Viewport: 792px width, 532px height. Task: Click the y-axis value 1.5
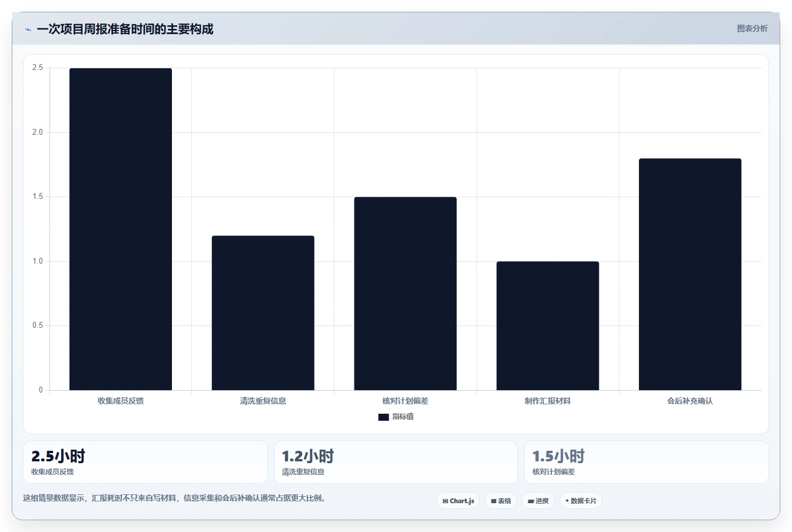pyautogui.click(x=38, y=197)
